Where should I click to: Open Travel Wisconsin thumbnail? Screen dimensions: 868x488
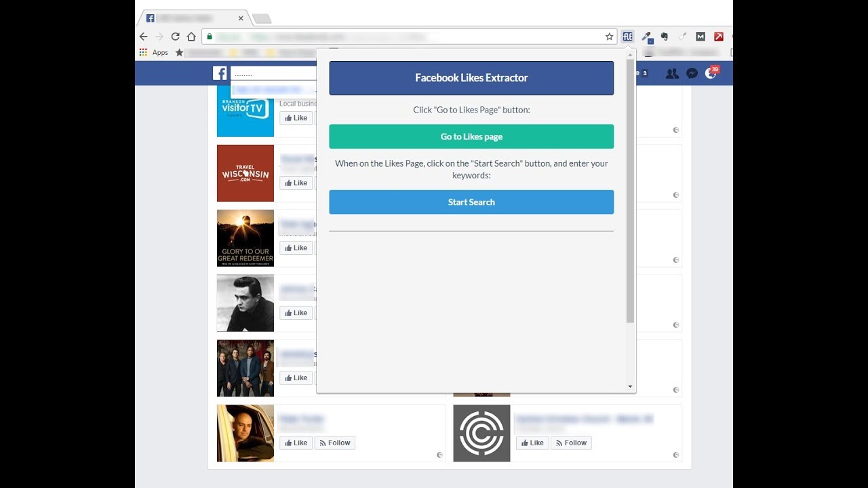tap(245, 174)
